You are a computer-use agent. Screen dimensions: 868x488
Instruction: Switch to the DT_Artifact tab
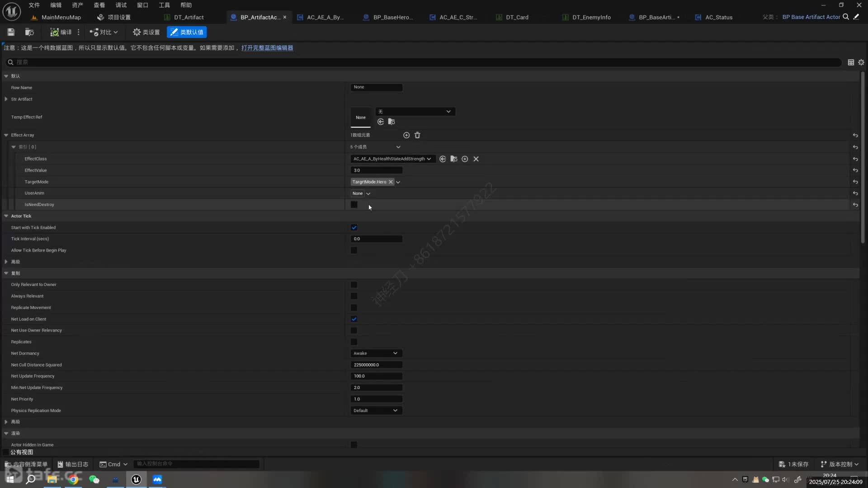(x=189, y=17)
